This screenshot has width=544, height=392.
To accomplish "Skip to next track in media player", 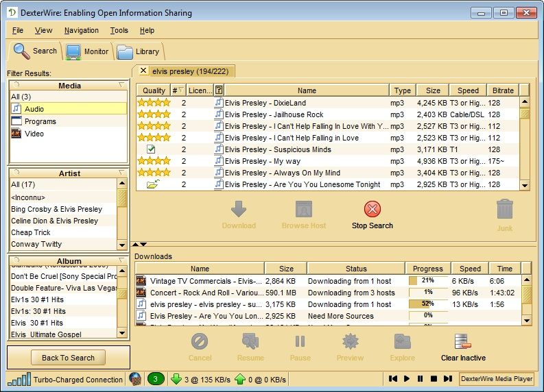I will 448,379.
